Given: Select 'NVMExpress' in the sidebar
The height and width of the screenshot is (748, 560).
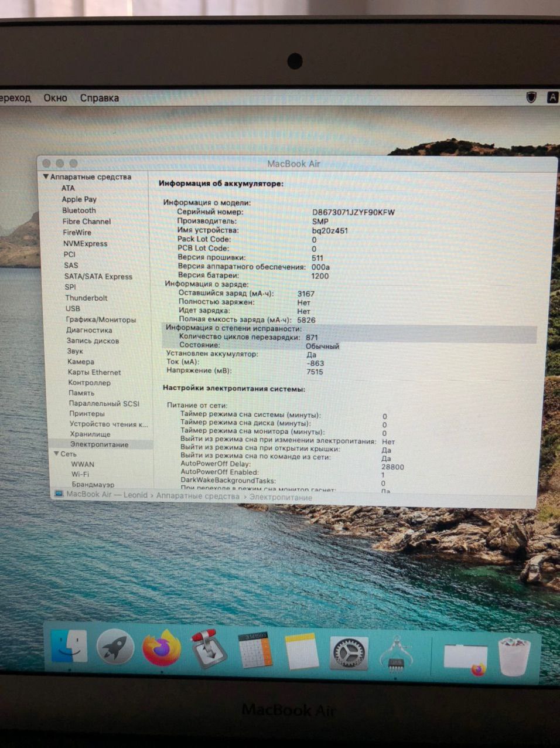Looking at the screenshot, I should pyautogui.click(x=86, y=244).
